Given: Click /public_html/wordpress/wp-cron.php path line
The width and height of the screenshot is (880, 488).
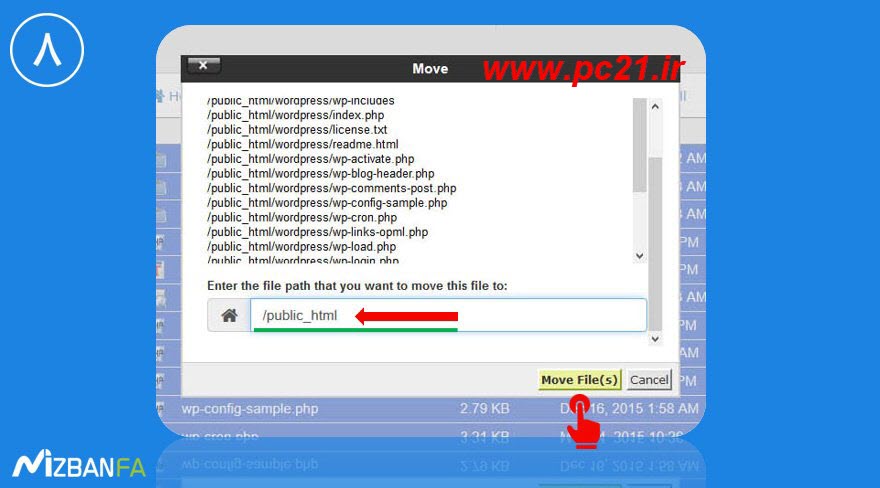Looking at the screenshot, I should tap(302, 217).
